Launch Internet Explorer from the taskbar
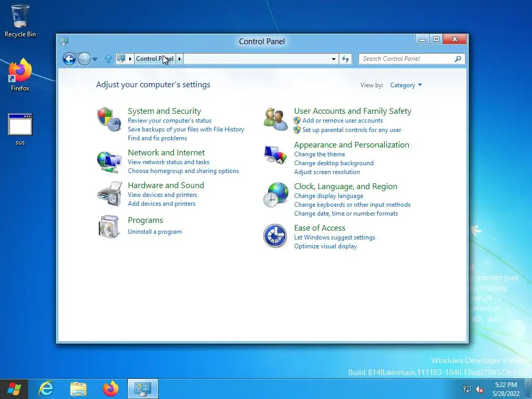 pyautogui.click(x=46, y=389)
